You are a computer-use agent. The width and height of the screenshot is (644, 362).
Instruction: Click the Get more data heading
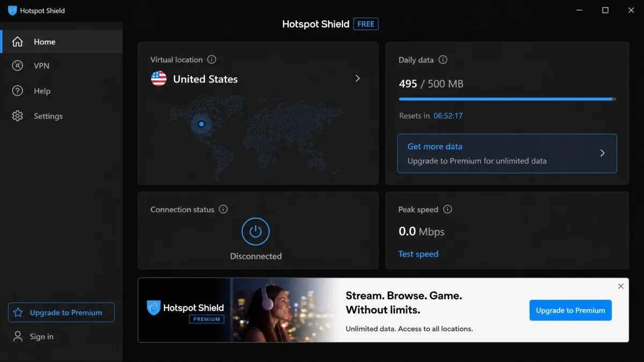tap(435, 146)
